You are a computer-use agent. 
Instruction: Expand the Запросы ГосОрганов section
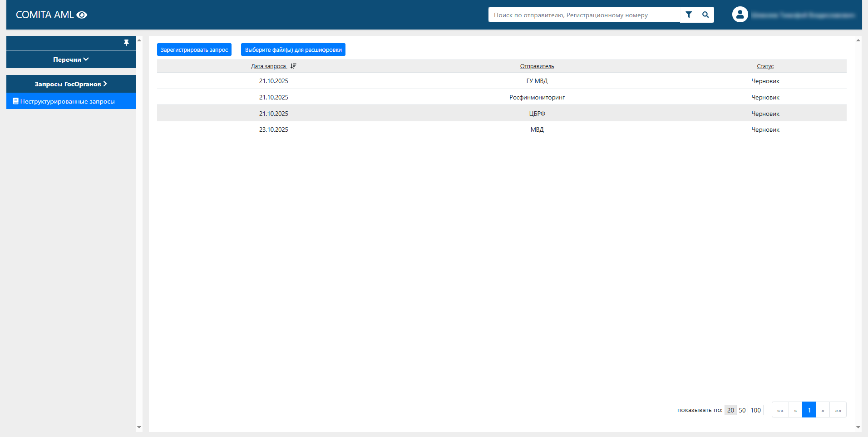71,84
